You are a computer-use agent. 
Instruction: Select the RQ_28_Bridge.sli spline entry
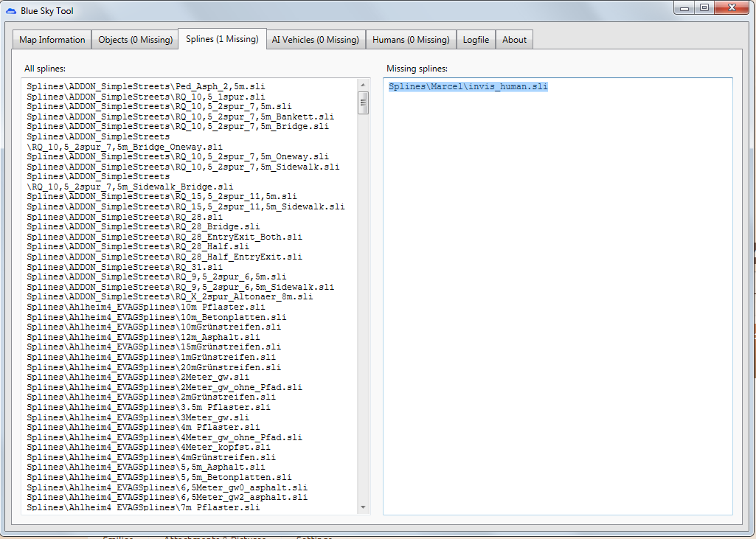(143, 227)
